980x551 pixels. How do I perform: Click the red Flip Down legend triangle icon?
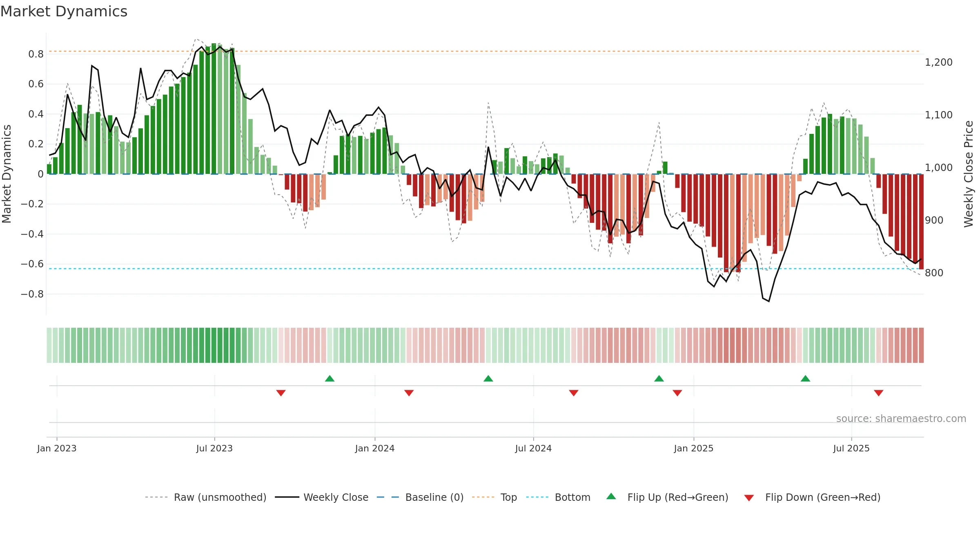coord(749,498)
